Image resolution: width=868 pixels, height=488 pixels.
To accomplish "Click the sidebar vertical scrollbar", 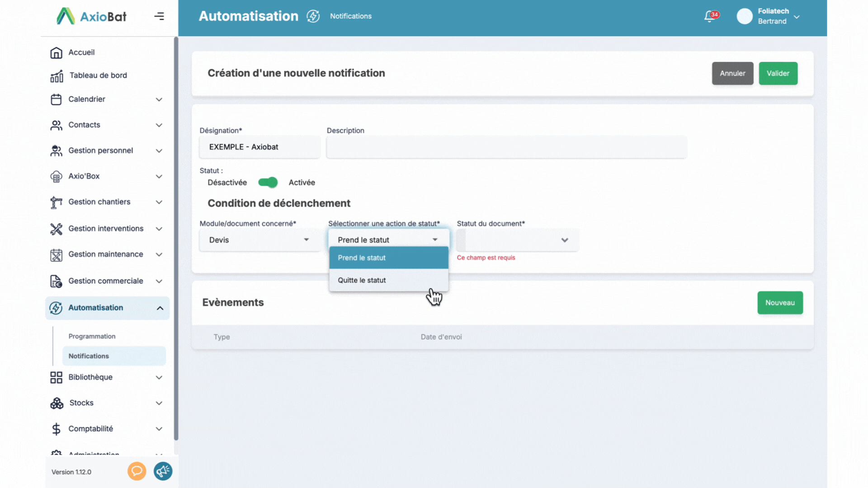I will pyautogui.click(x=176, y=239).
